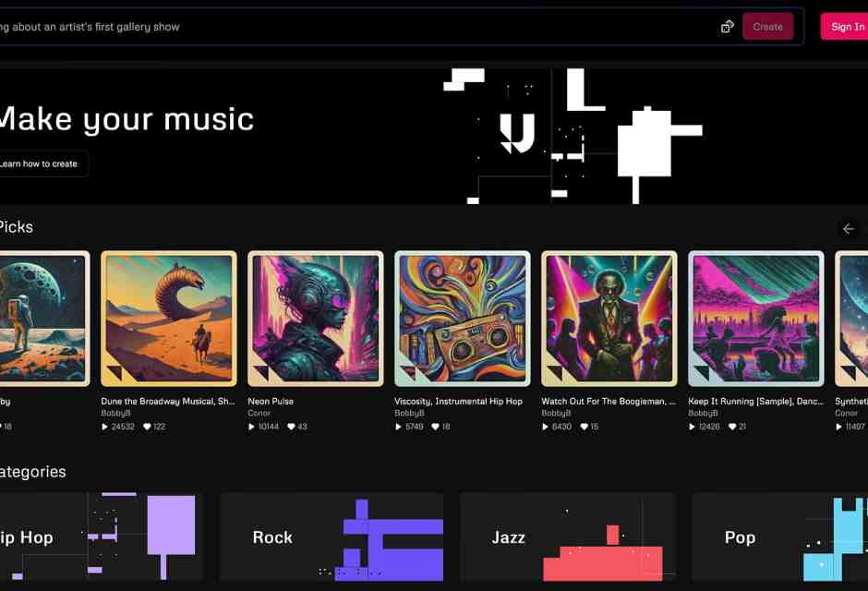Click play icon beside 8430 plays

(545, 427)
